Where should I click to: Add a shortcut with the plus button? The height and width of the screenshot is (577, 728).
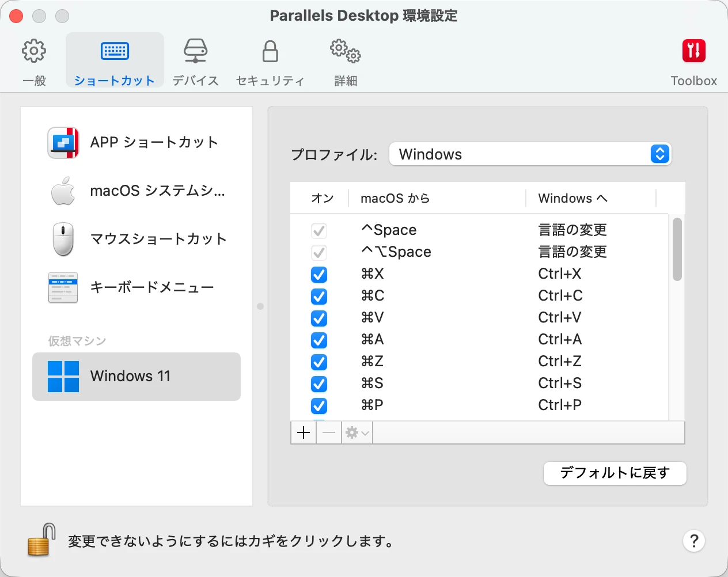tap(304, 432)
